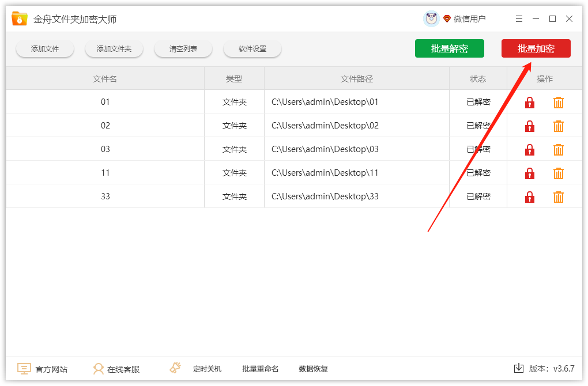Clear the list with 清空列表

(x=183, y=49)
